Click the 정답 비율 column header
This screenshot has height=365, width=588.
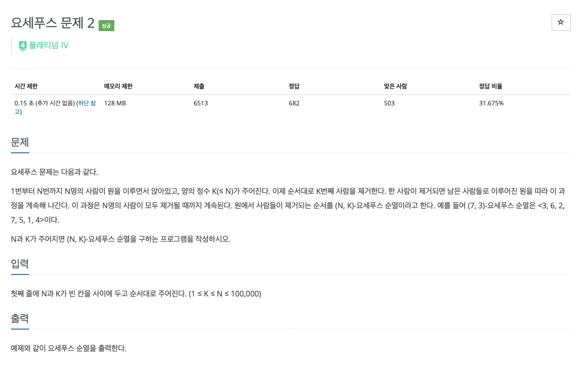(x=491, y=86)
